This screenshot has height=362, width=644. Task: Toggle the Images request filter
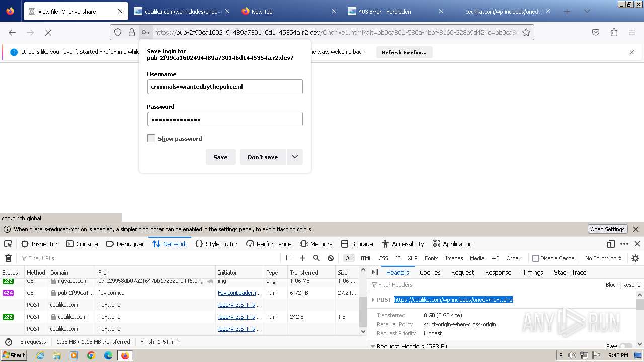pyautogui.click(x=454, y=258)
